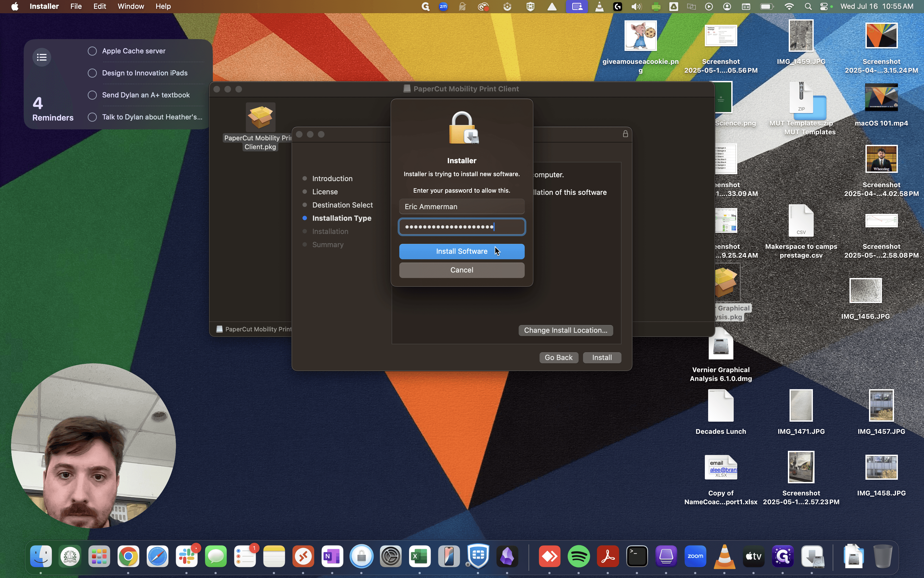This screenshot has width=924, height=578.
Task: Click Introduction step in installer sidebar
Action: [x=332, y=179]
